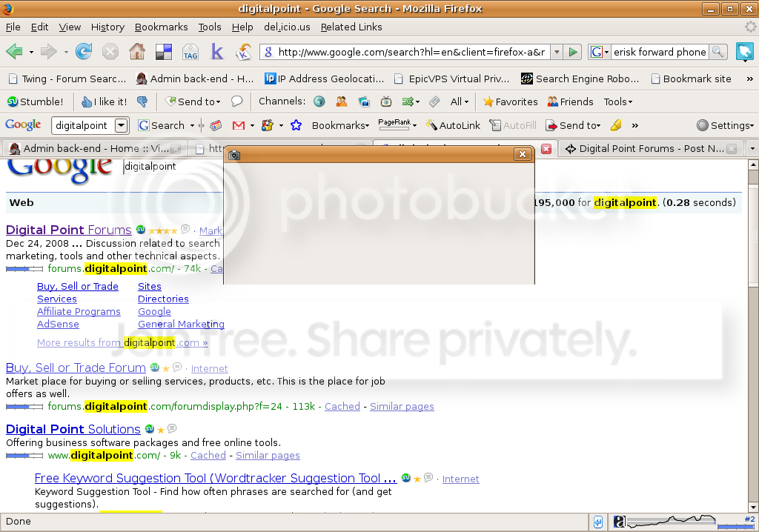
Task: Open the Affiliate Programs sitelink
Action: pos(79,312)
